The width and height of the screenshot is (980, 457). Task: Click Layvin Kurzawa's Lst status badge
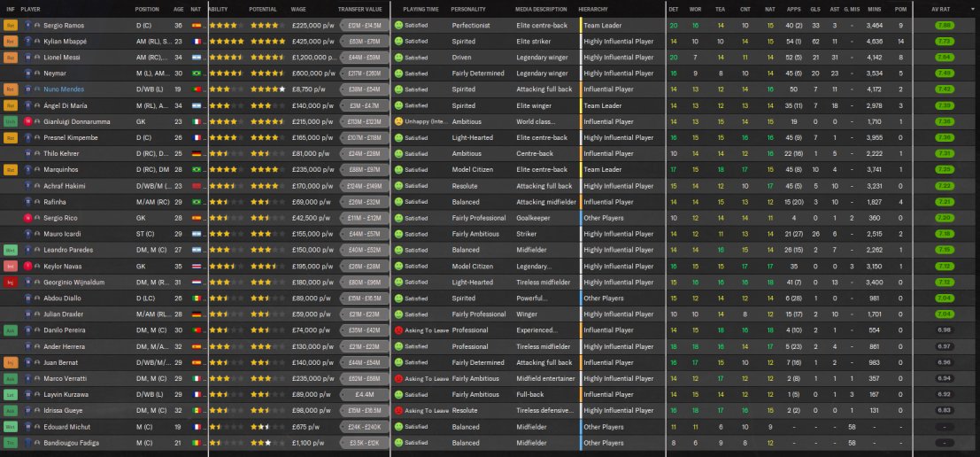point(11,394)
